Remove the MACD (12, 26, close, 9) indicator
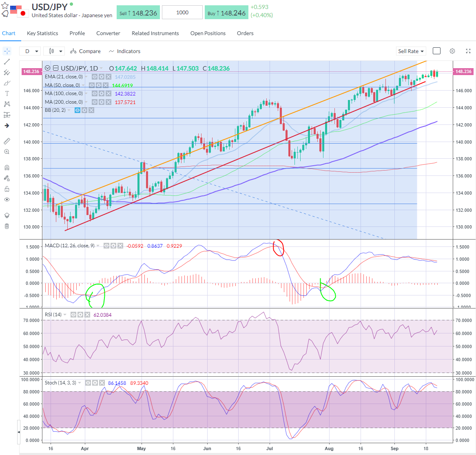476x455 pixels. 120,246
